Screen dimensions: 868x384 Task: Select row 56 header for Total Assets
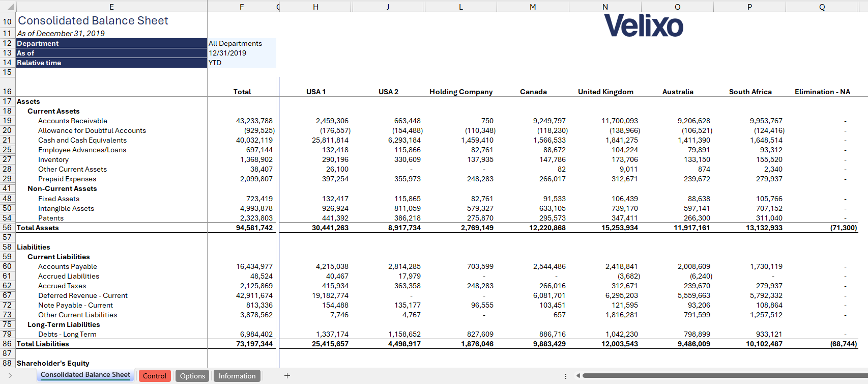click(7, 228)
